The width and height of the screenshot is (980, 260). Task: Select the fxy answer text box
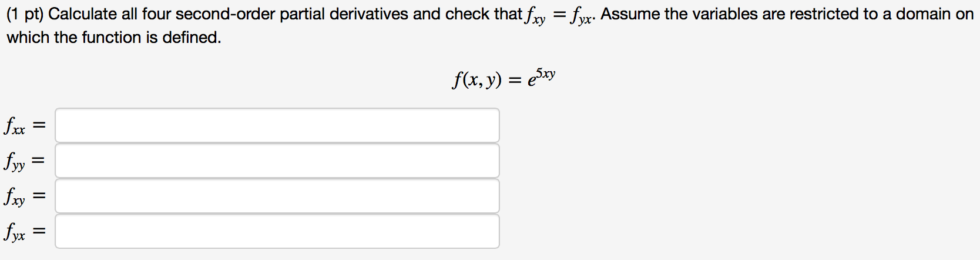(277, 196)
